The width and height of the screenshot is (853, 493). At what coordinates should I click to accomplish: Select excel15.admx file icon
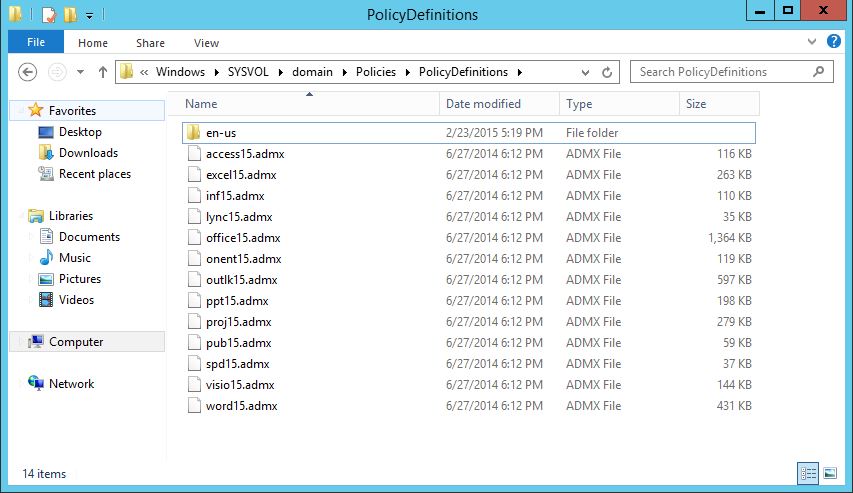point(194,175)
